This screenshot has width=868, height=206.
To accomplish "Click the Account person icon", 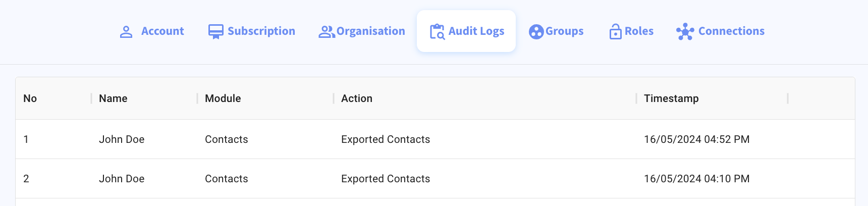I will click(x=126, y=32).
